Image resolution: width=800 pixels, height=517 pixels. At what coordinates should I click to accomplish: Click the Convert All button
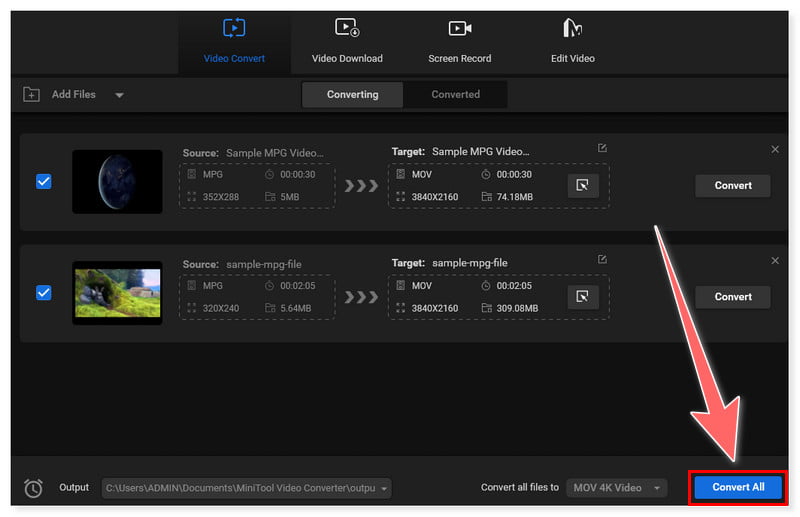tap(738, 487)
